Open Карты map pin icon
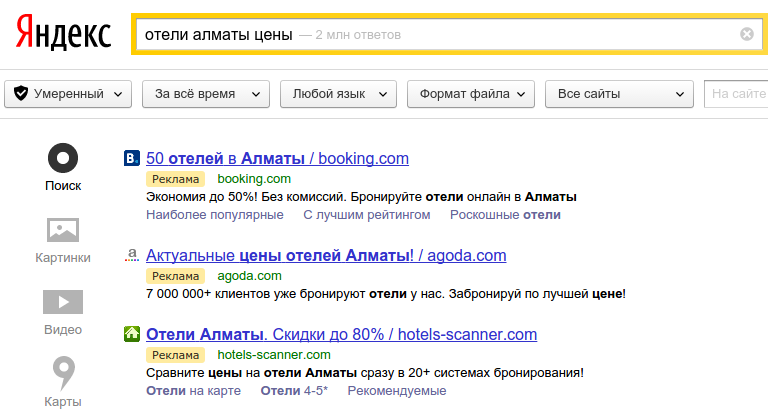Viewport: 768px width, 417px height. point(63,373)
